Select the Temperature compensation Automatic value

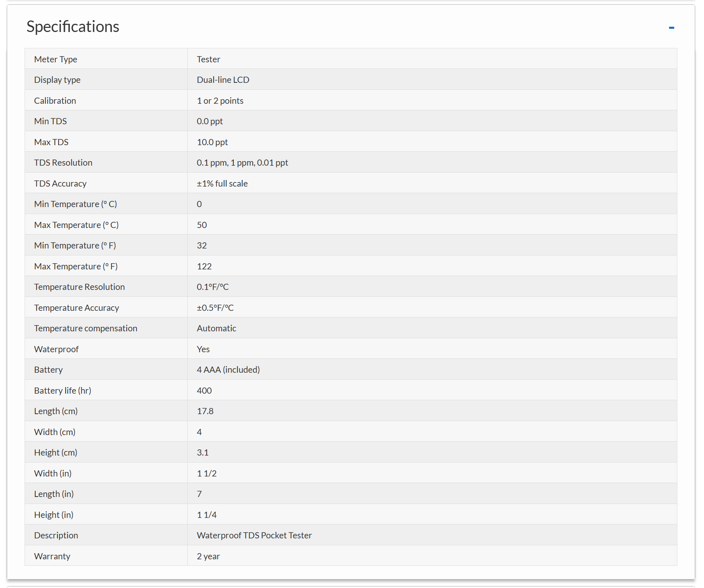[x=216, y=328]
